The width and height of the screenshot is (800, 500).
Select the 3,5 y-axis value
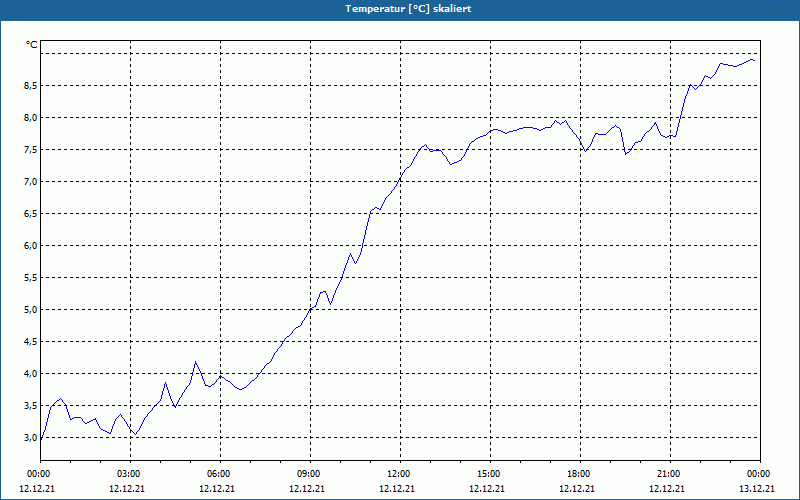30,406
